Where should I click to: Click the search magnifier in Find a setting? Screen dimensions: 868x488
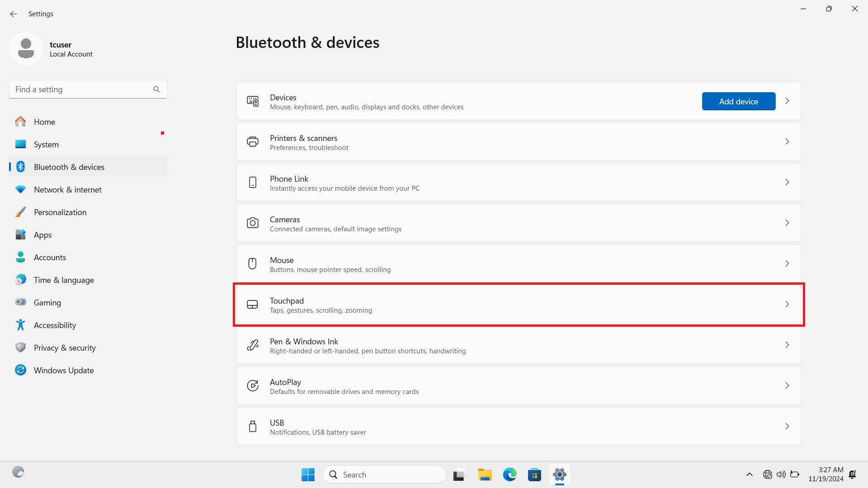156,89
